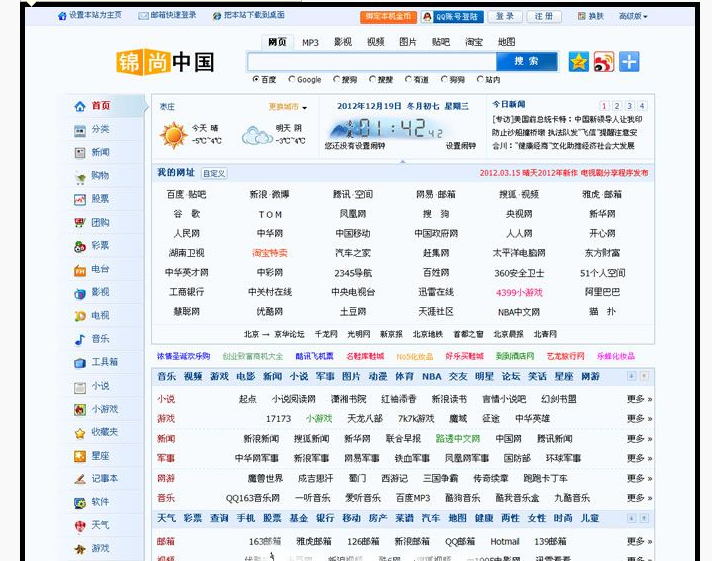Go to news page 2
Screen dimensions: 718x561
click(x=617, y=106)
